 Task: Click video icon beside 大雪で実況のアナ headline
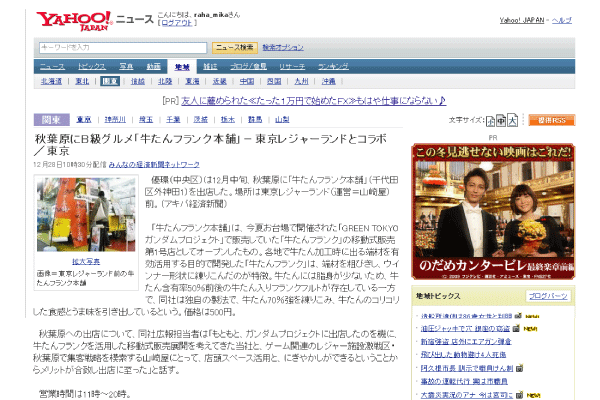point(519,394)
